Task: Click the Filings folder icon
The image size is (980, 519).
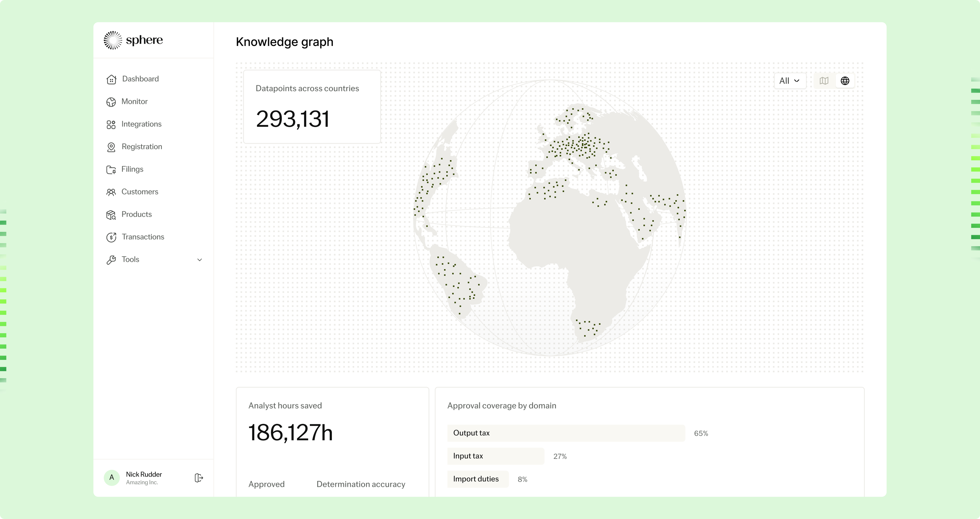Action: coord(111,170)
